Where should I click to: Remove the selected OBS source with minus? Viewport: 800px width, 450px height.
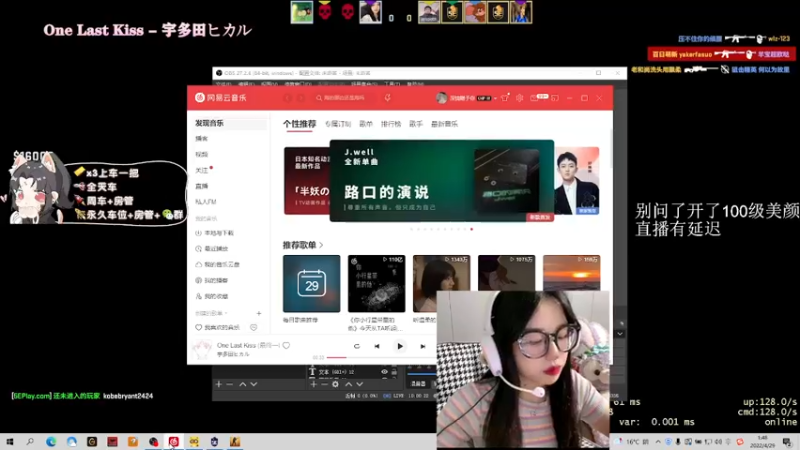324,384
